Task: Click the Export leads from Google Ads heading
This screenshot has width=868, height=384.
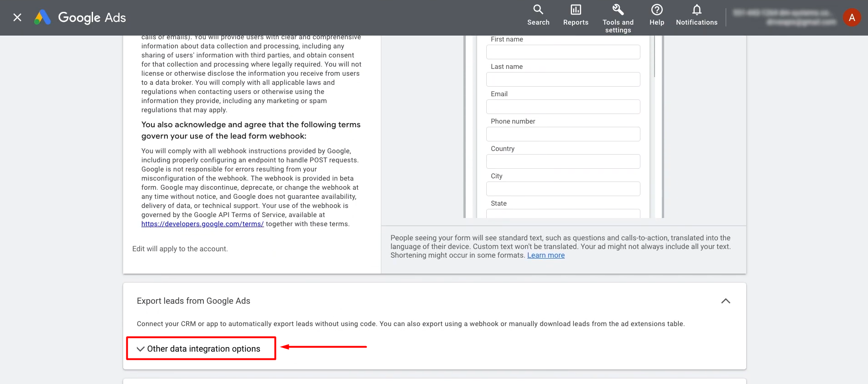Action: click(193, 301)
